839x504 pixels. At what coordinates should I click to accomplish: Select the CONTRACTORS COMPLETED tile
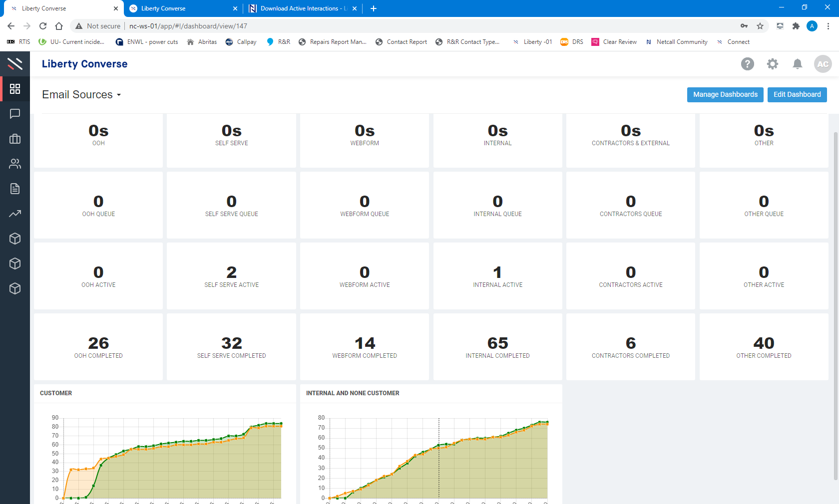pos(631,347)
